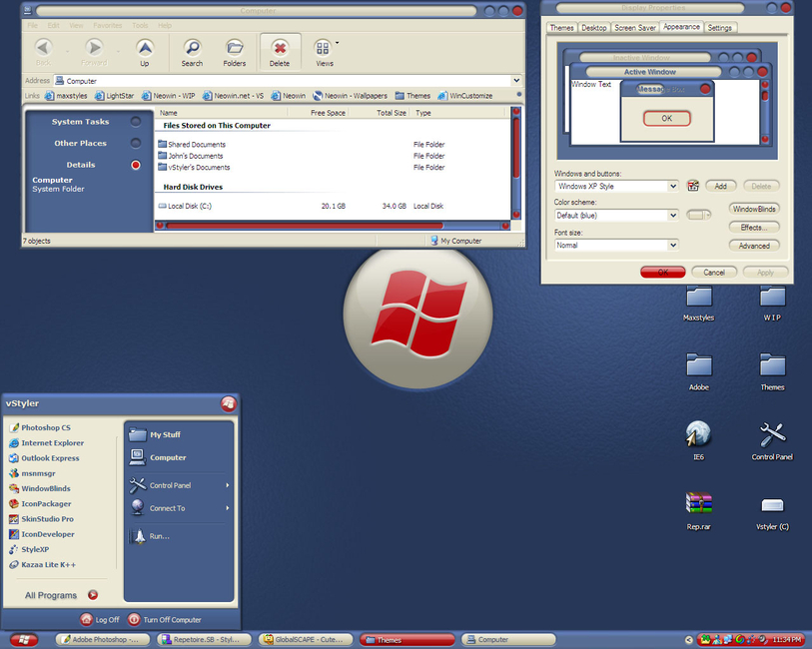Switch to the Themes tab
812x649 pixels.
pyautogui.click(x=562, y=28)
